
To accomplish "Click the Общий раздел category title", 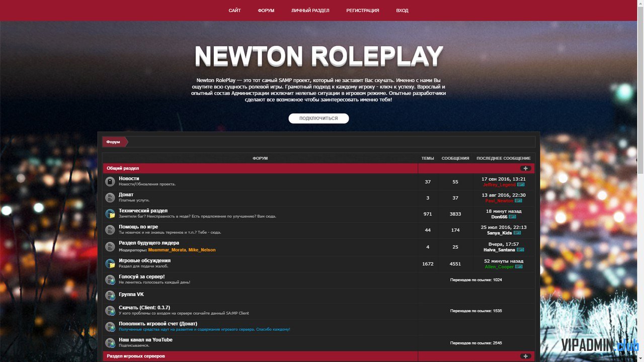I will tap(123, 168).
